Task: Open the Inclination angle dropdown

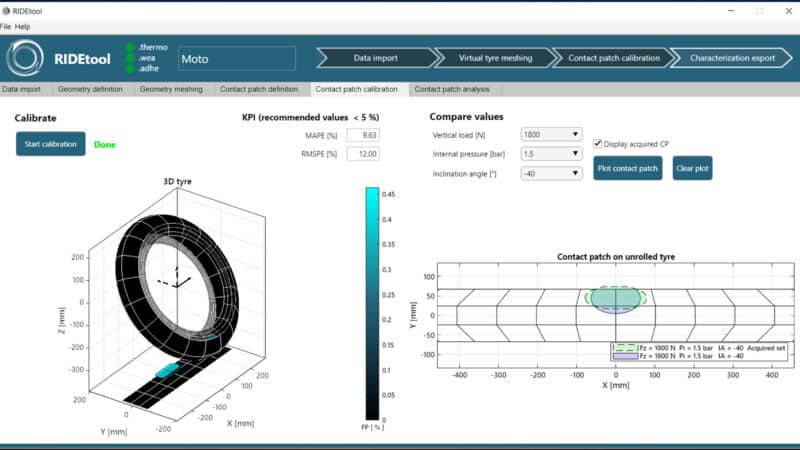Action: (551, 173)
